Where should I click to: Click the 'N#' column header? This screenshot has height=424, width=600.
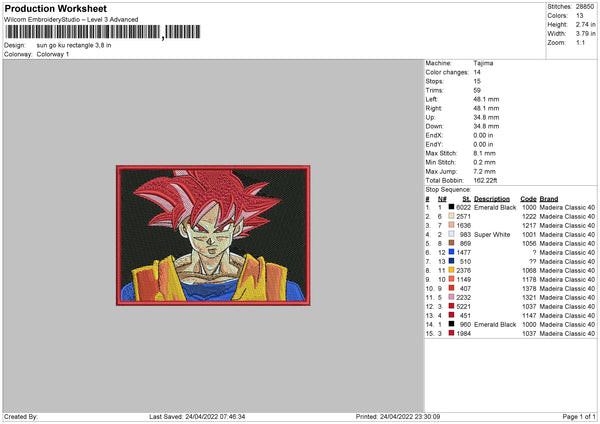pyautogui.click(x=442, y=199)
